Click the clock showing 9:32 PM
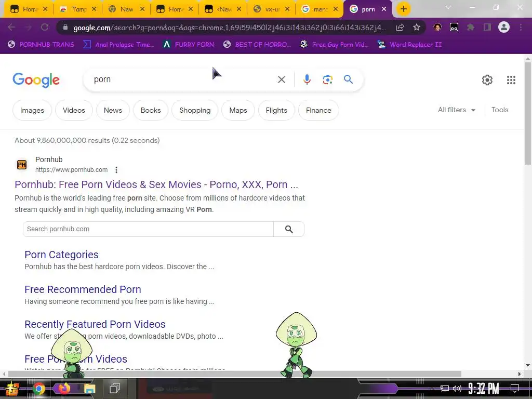Screen dimensions: 532x399 [x=484, y=389]
